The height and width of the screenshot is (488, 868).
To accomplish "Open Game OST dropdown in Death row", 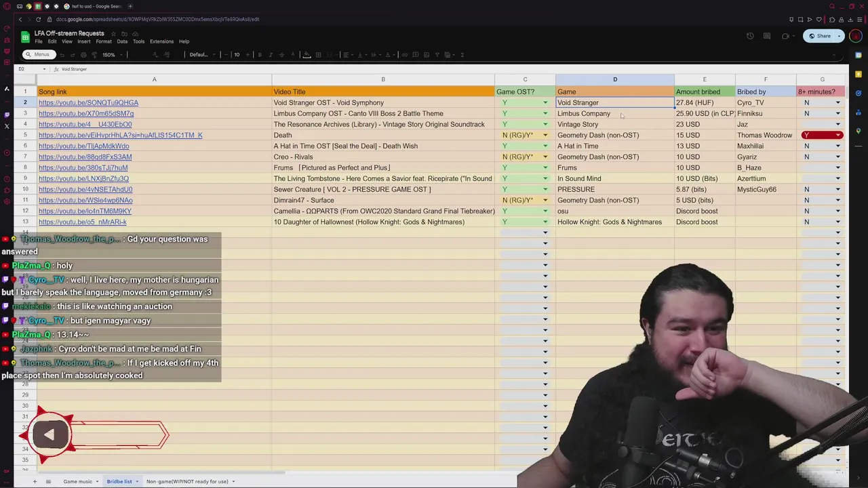I will (x=545, y=136).
